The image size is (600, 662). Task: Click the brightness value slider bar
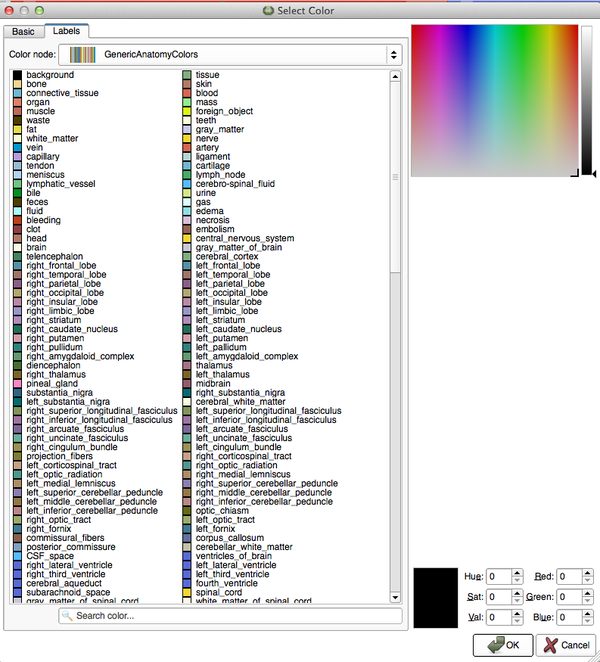click(589, 100)
